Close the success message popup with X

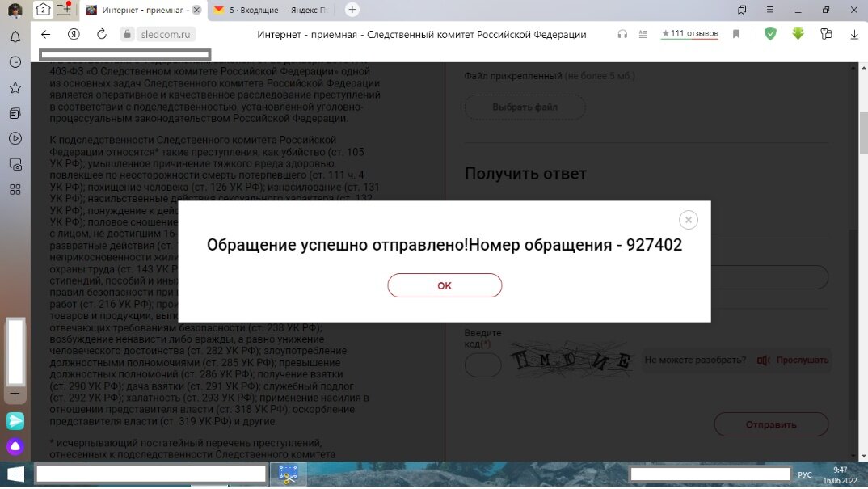pos(688,220)
